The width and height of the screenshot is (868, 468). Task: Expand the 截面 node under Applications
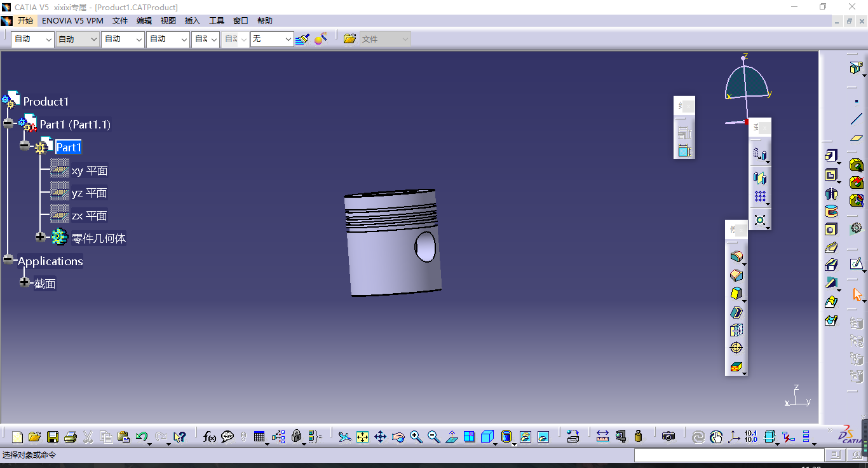pyautogui.click(x=25, y=282)
